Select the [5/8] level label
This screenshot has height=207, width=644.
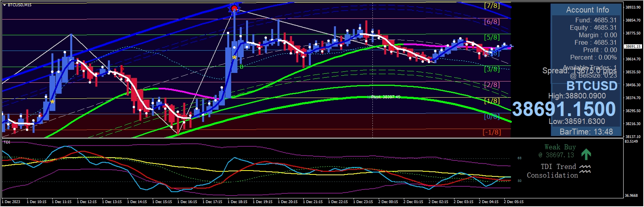[492, 37]
